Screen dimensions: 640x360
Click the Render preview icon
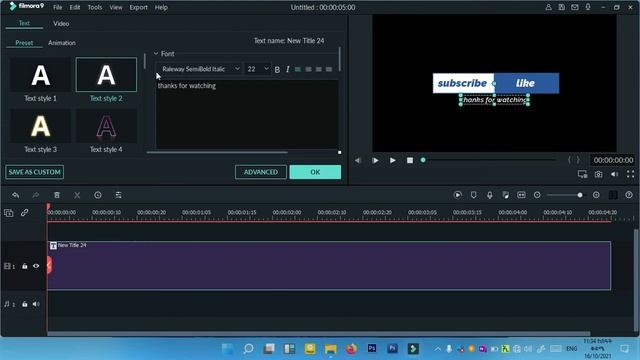pyautogui.click(x=458, y=195)
